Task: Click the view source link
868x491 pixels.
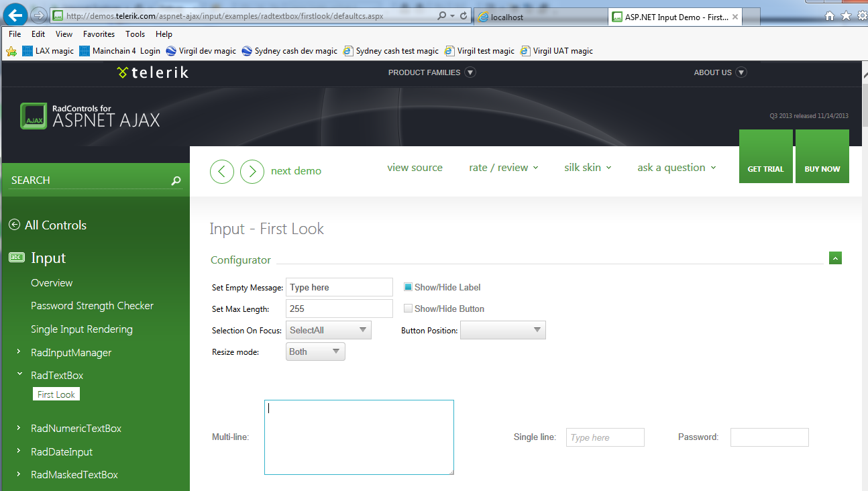Action: coord(415,168)
